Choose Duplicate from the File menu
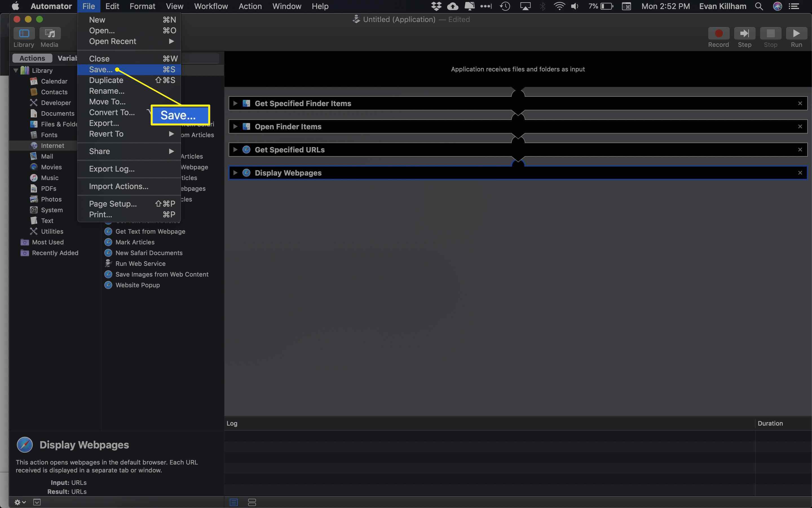This screenshot has width=812, height=508. click(x=129, y=80)
